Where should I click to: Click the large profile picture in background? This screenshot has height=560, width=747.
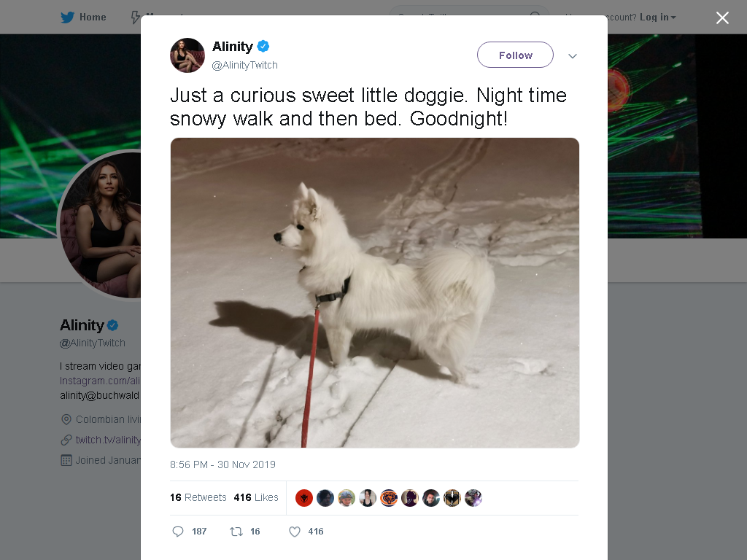[100, 225]
